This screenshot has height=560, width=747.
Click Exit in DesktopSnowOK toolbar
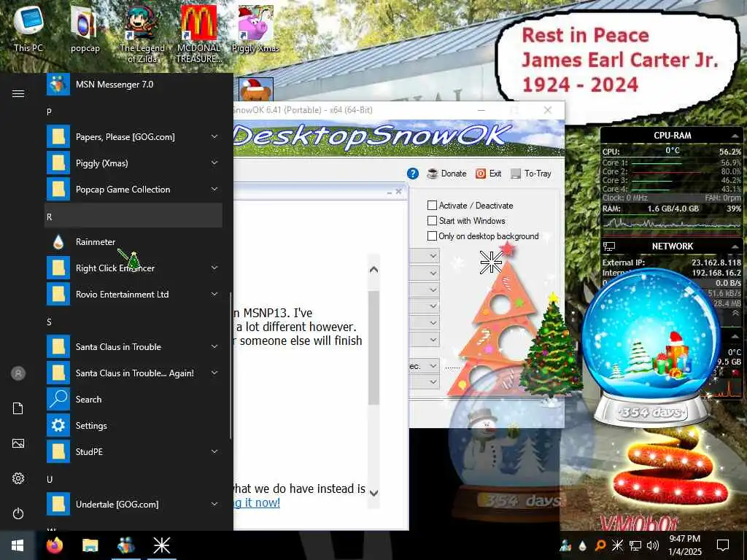click(488, 174)
